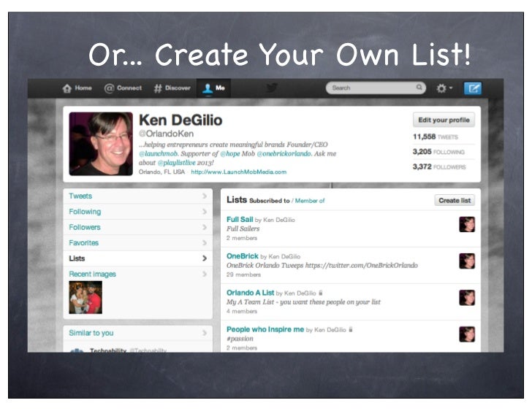
Task: Click the chevron on Similar to you
Action: (x=205, y=333)
